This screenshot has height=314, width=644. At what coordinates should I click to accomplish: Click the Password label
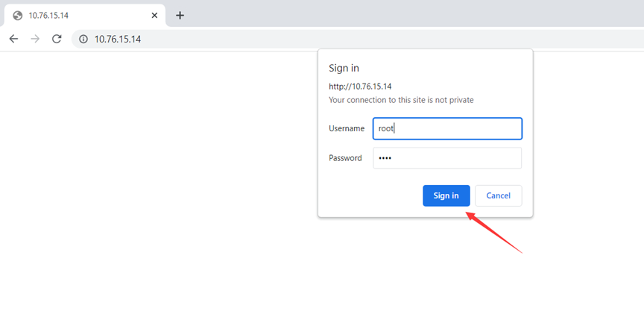(345, 158)
